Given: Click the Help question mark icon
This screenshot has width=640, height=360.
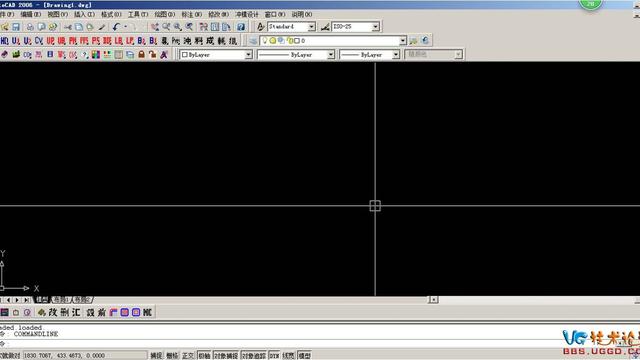Looking at the screenshot, I should tap(241, 27).
